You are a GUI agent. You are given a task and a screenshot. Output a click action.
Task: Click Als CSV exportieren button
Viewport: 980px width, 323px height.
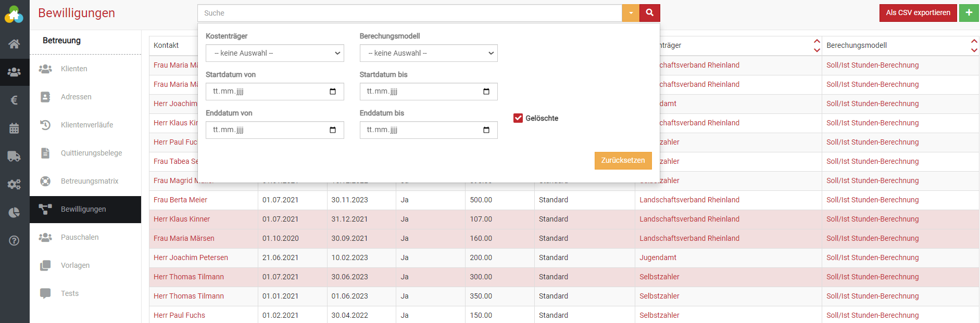918,13
